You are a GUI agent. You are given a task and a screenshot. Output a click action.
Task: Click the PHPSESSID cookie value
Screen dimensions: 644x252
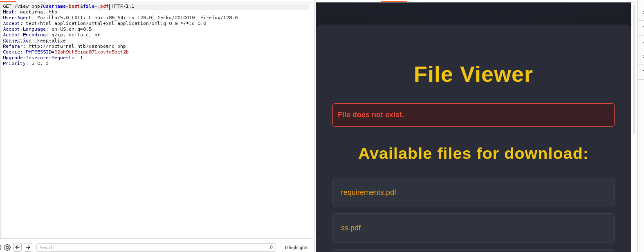pyautogui.click(x=91, y=52)
